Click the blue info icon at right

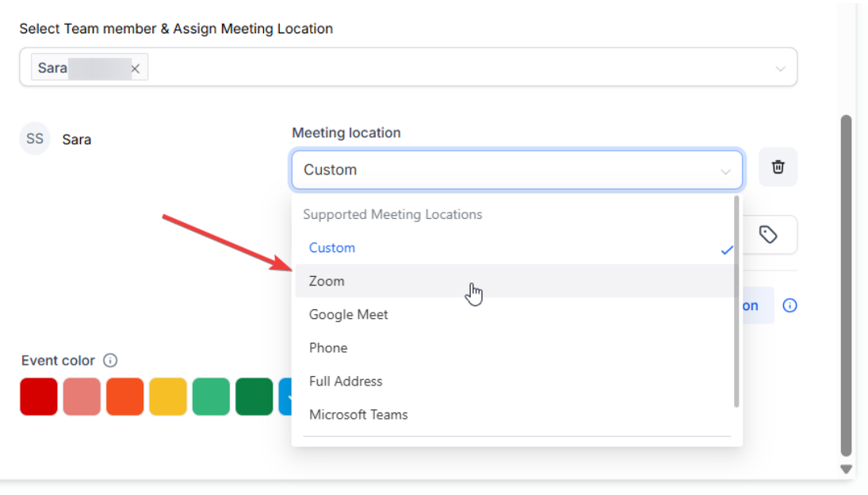[x=790, y=305]
